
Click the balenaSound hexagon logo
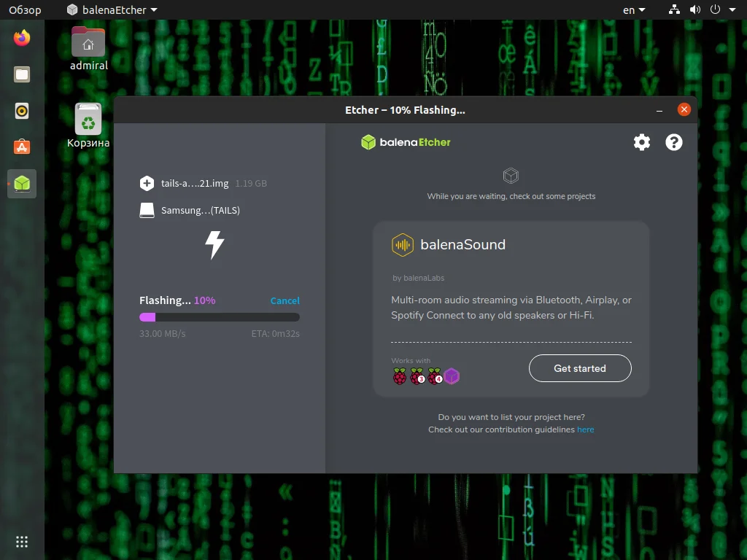403,245
